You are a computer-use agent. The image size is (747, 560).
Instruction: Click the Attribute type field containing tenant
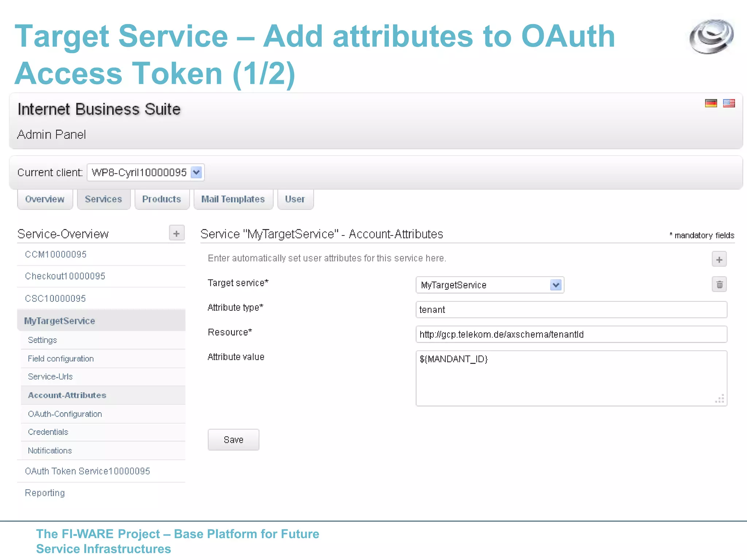571,310
